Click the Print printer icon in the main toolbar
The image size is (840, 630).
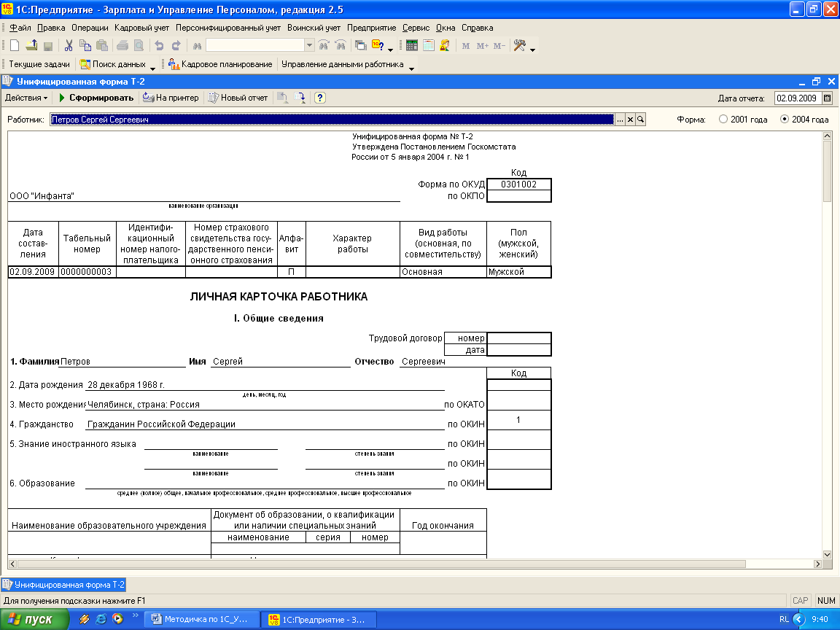[122, 45]
